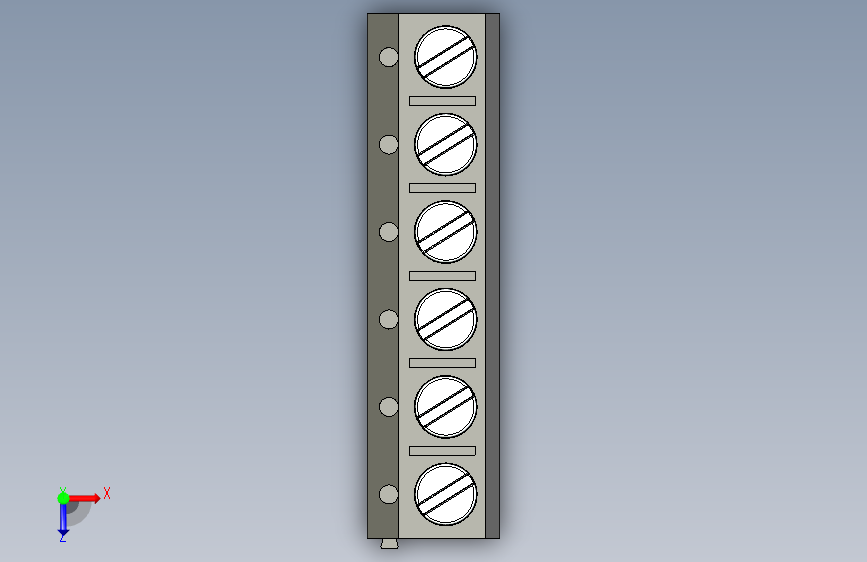Select the bottommost slotted screw head
This screenshot has height=562, width=867.
[446, 494]
